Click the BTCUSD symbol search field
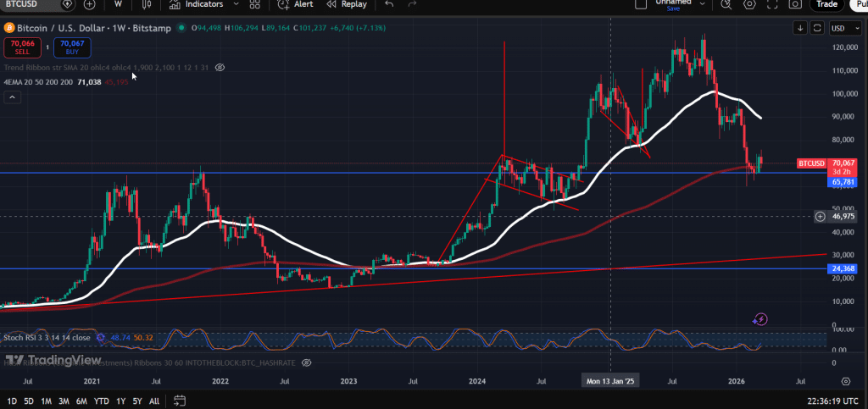 25,4
